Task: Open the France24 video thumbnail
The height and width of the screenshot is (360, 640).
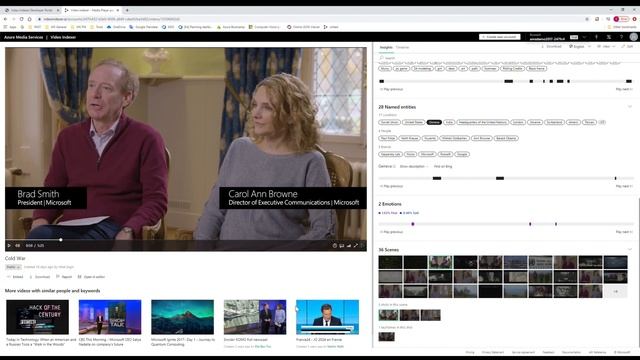Action: pyautogui.click(x=327, y=317)
